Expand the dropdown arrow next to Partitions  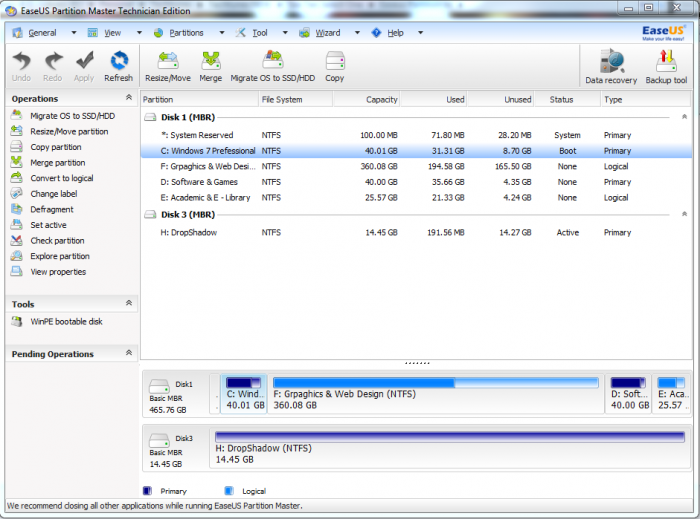click(222, 33)
